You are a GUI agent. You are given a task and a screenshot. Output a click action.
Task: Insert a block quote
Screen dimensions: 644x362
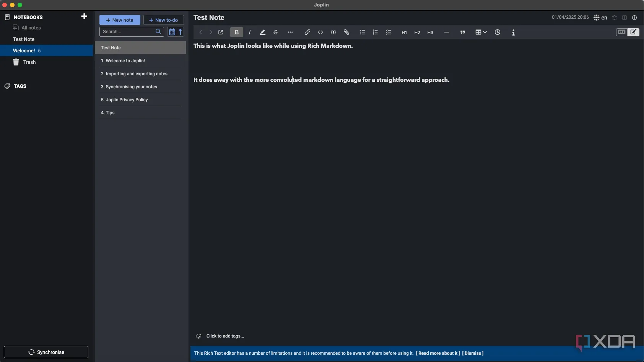[x=463, y=32]
